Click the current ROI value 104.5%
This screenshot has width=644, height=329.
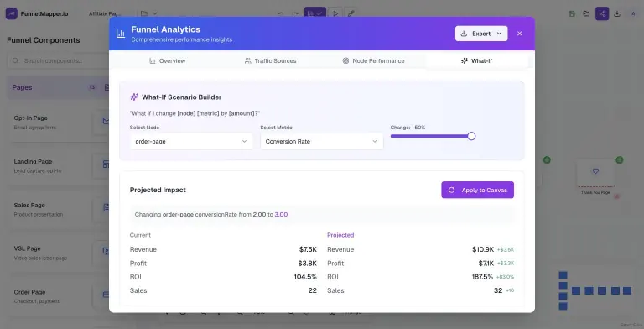305,277
